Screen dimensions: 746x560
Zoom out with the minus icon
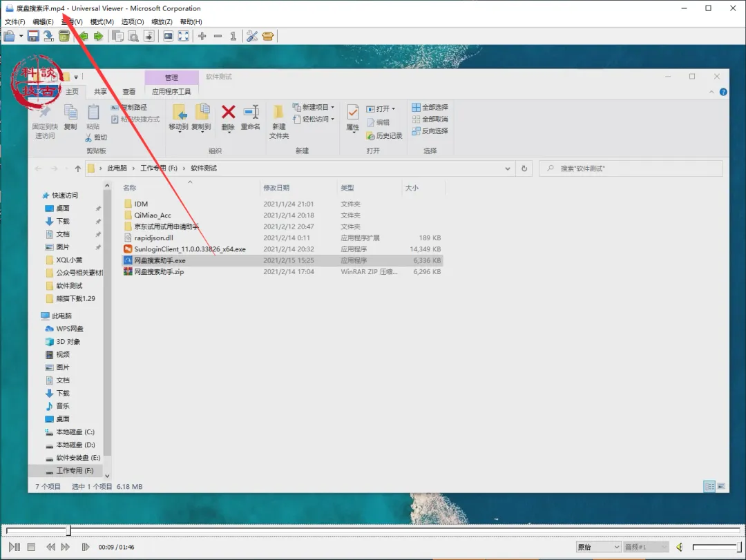[x=218, y=36]
